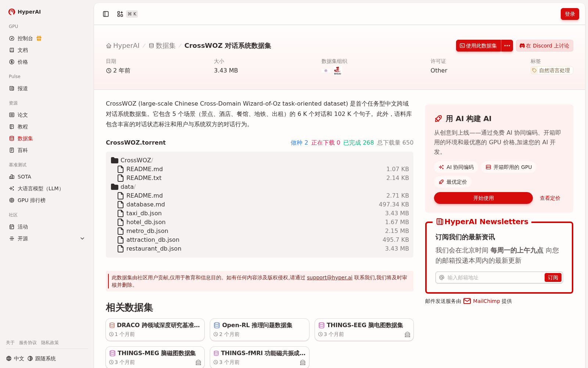The height and width of the screenshot is (368, 588).
Task: Click the gift icon beside 控制台
Action: point(39,38)
